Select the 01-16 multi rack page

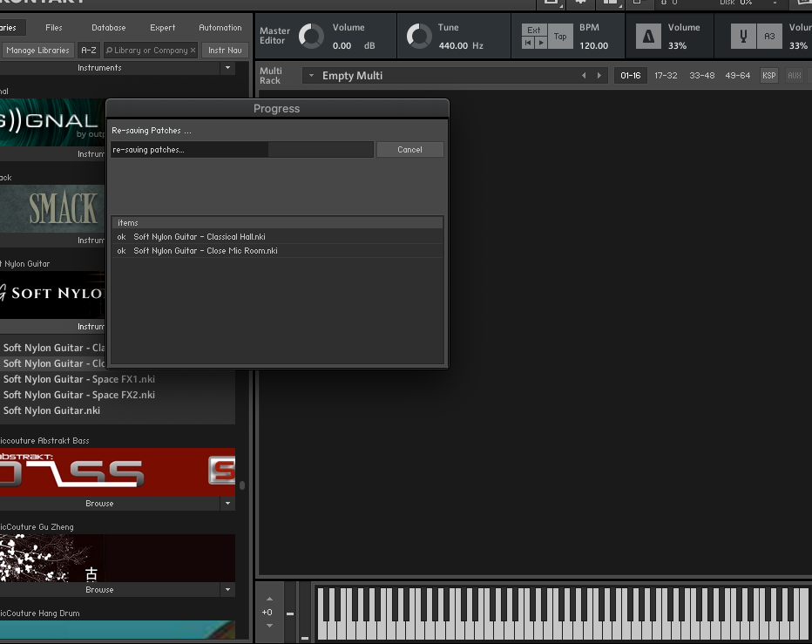point(630,76)
